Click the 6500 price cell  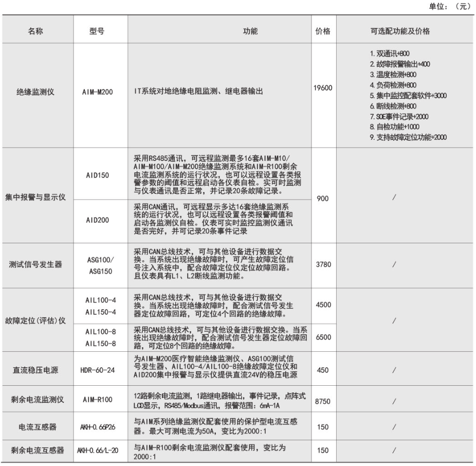tap(323, 337)
